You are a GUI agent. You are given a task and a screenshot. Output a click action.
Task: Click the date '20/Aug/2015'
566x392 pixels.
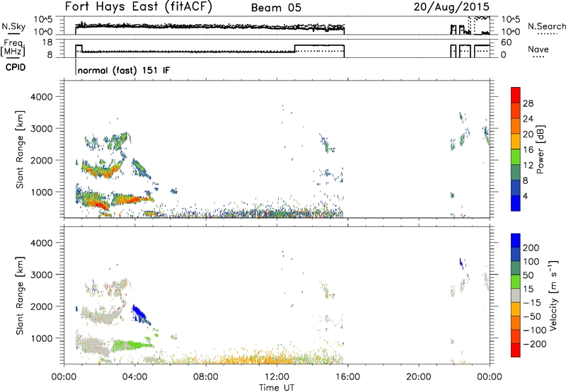pos(451,6)
